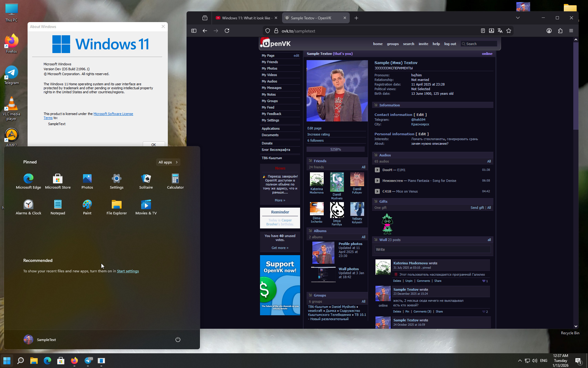
Task: Play the DooM E1M1 audio track
Action: (x=377, y=170)
